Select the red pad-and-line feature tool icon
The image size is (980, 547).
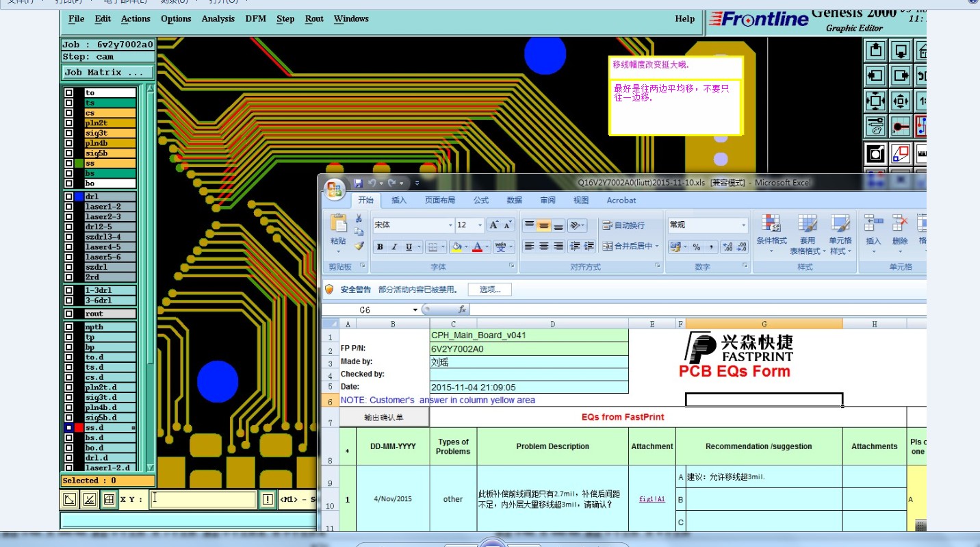tap(901, 126)
